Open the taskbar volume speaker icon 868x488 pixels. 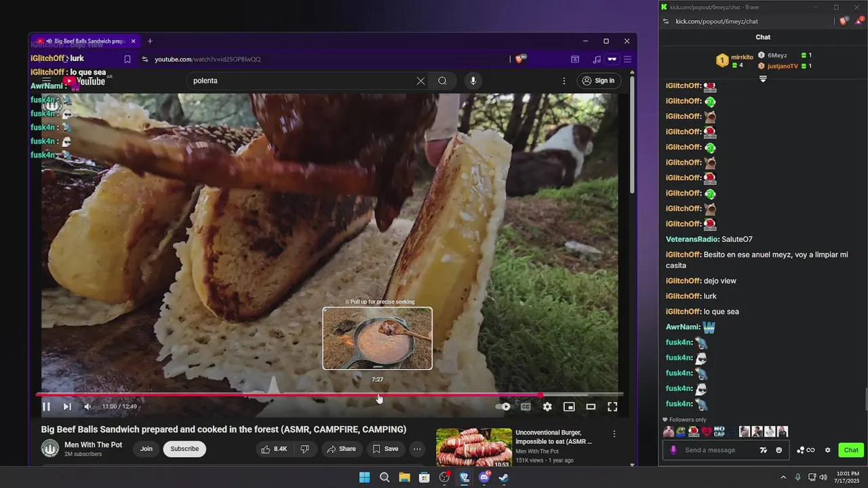823,477
